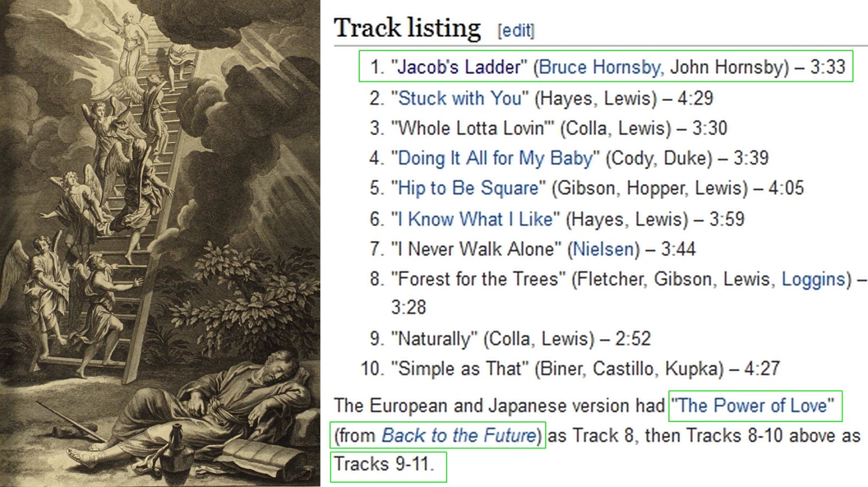The height and width of the screenshot is (487, 868).
Task: Click the edit link beside Track listing
Action: click(x=516, y=30)
